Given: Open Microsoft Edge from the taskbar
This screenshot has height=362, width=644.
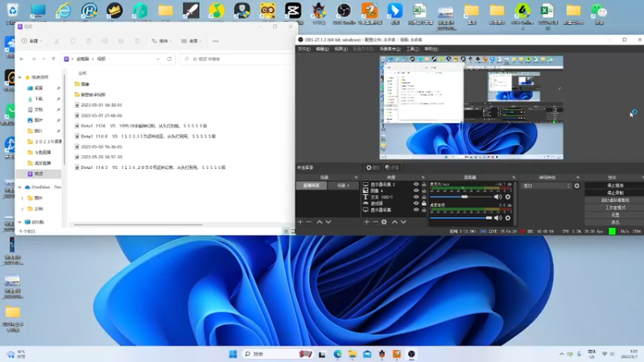Looking at the screenshot, I should pos(337,354).
